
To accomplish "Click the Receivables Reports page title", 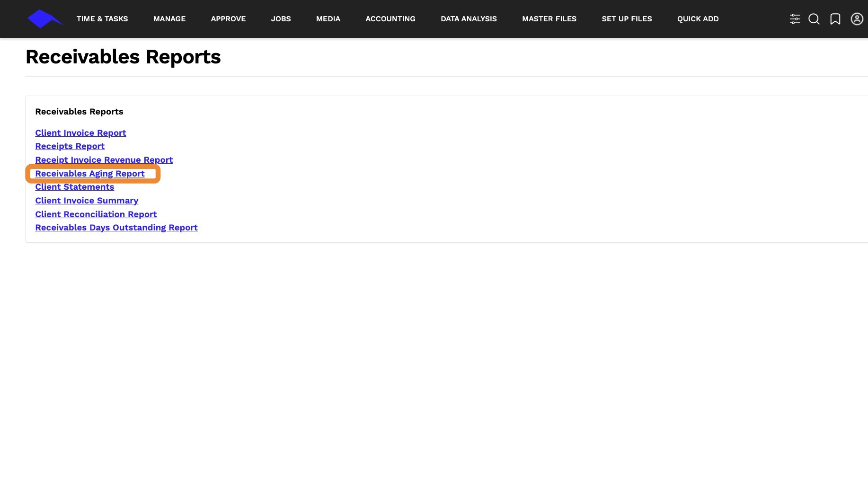I will tap(123, 57).
